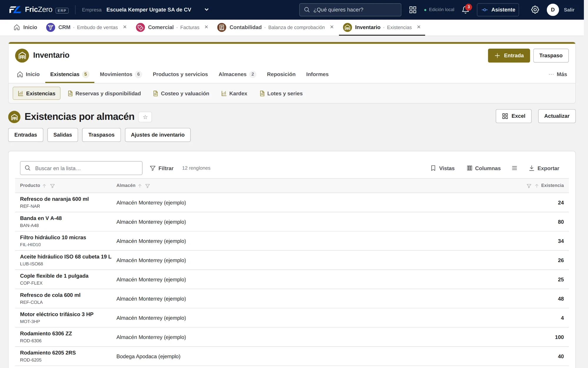Click the FricZero logo
The width and height of the screenshot is (588, 368).
coord(39,10)
